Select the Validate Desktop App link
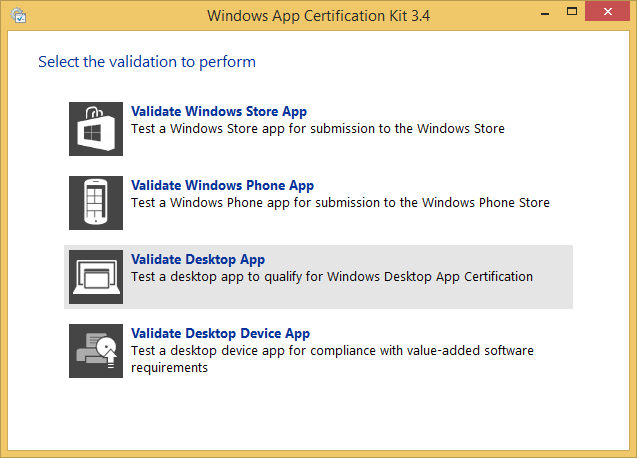This screenshot has height=458, width=637. (x=198, y=259)
